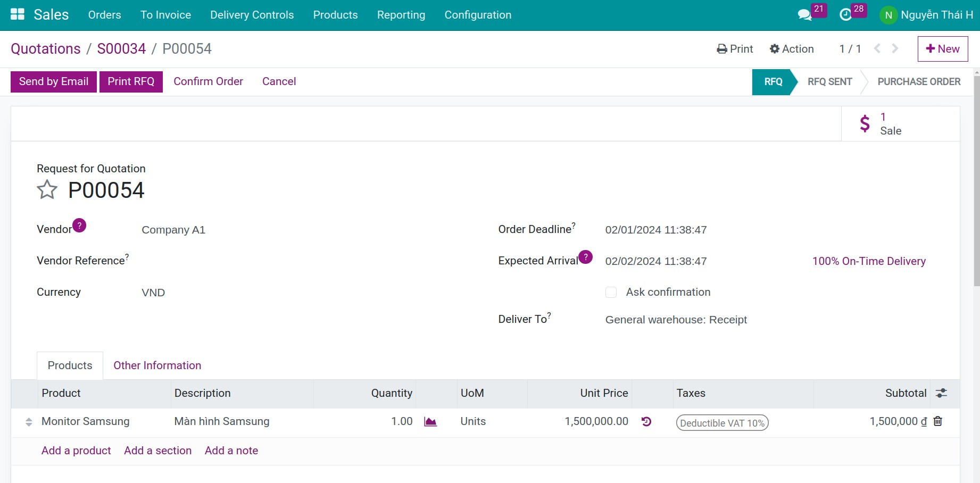
Task: Click the Add a product link
Action: pos(76,450)
